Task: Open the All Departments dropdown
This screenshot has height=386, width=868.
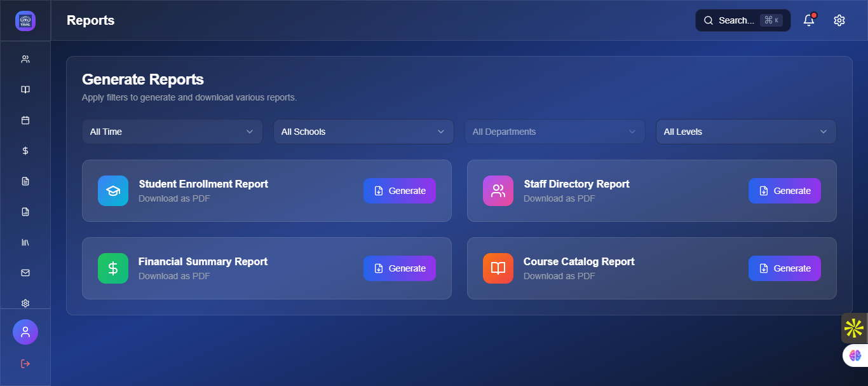Action: tap(555, 132)
